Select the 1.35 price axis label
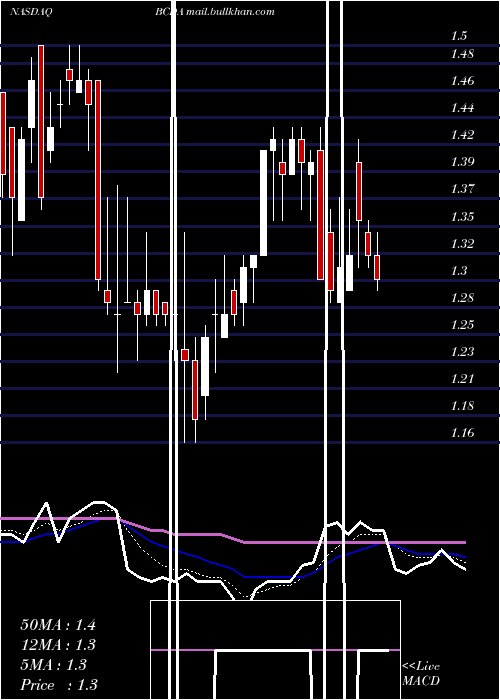 (x=462, y=217)
